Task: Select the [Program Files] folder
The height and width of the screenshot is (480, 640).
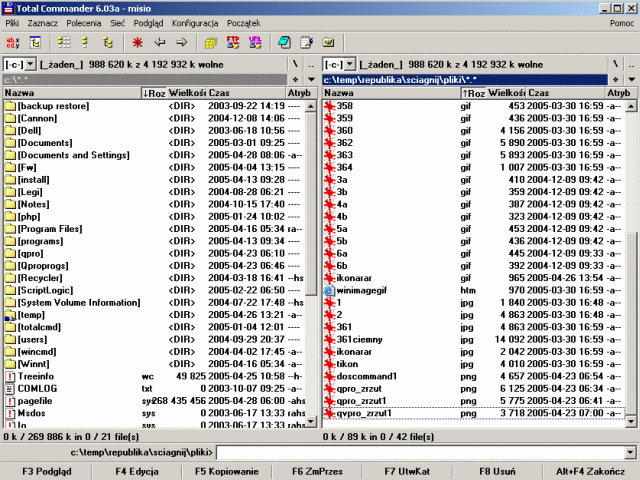Action: pyautogui.click(x=154, y=229)
